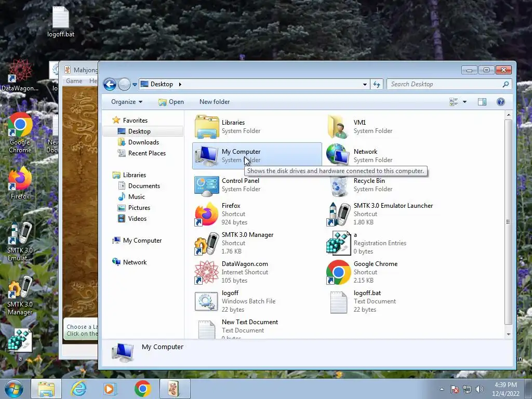Click the scroll down arrow of file list

[508, 334]
